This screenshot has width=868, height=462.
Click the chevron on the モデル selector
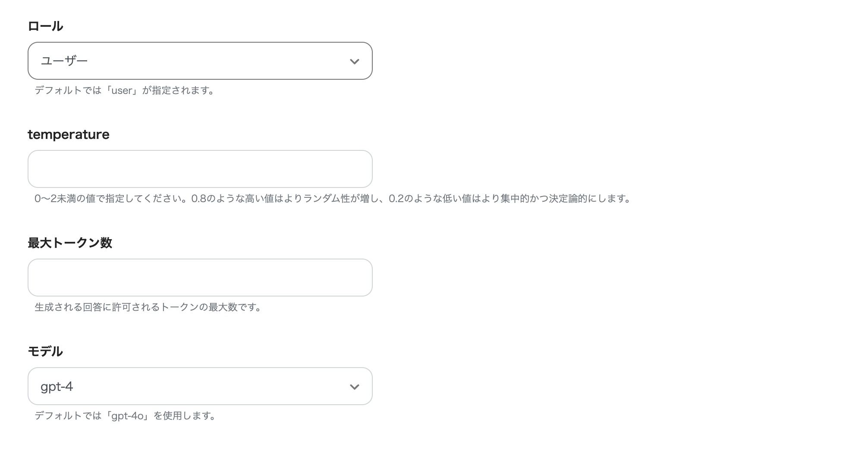click(355, 387)
